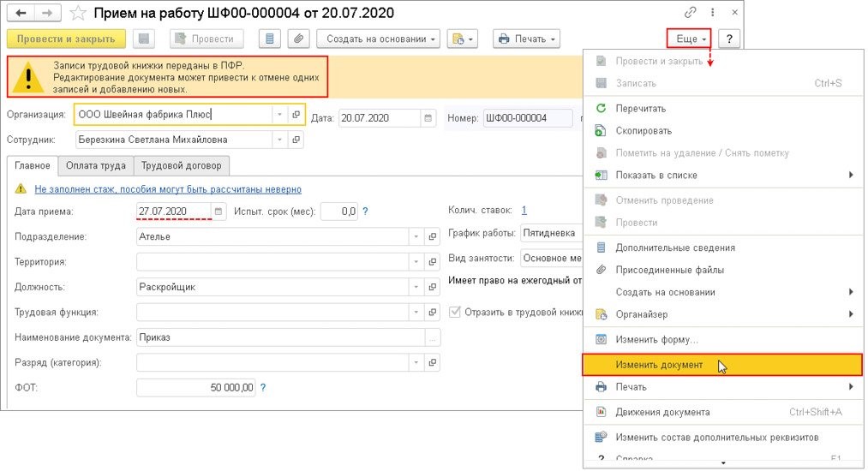Click the help question mark button

click(x=729, y=39)
